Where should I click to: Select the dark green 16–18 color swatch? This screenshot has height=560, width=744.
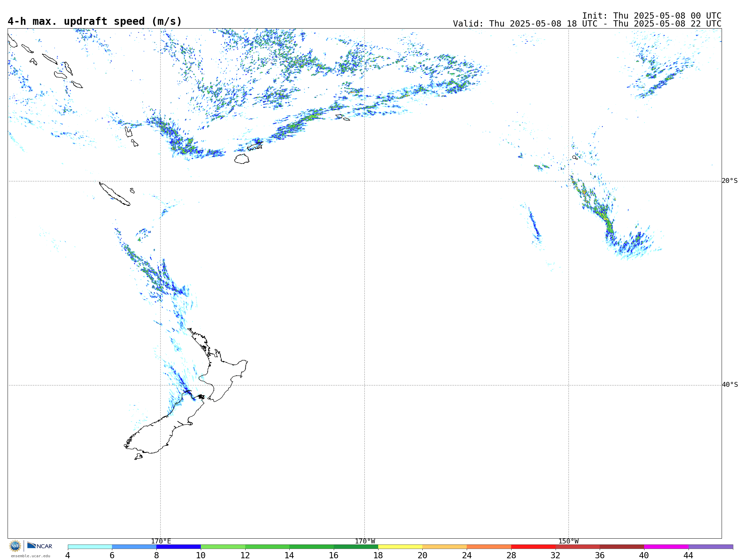tap(356, 547)
